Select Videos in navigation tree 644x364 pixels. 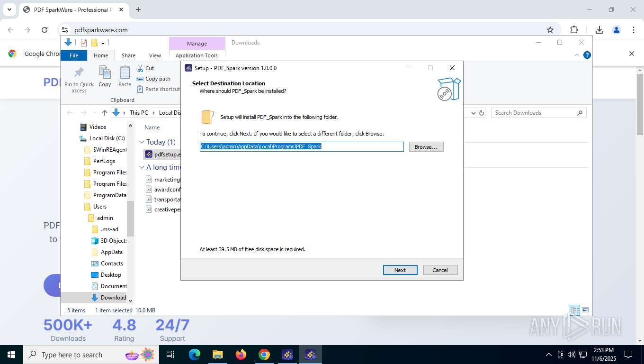tap(98, 127)
